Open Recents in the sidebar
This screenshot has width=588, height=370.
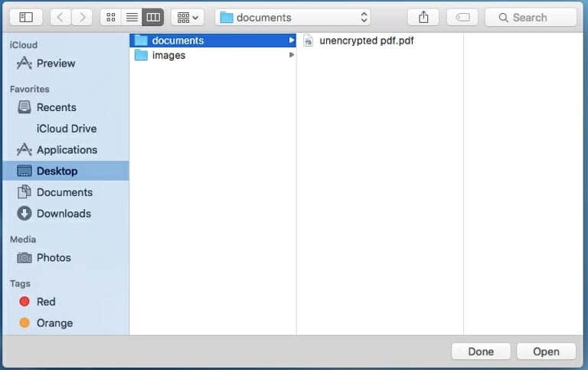click(66, 107)
